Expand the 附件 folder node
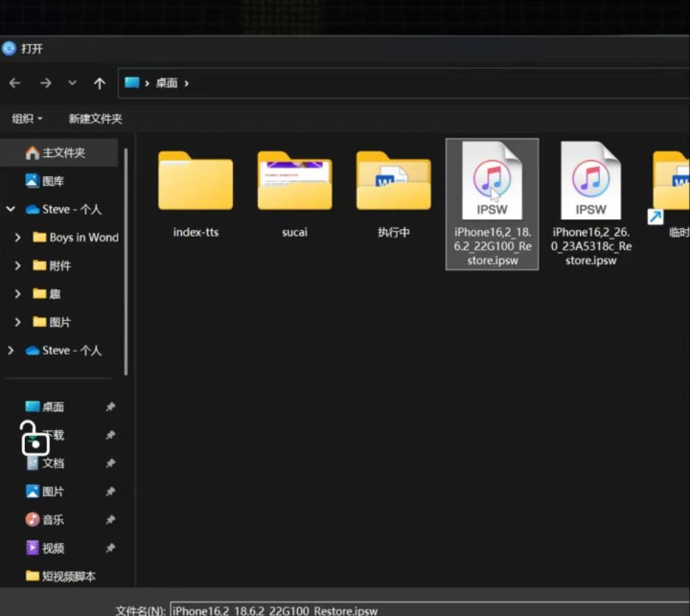The height and width of the screenshot is (616, 690). [x=18, y=265]
